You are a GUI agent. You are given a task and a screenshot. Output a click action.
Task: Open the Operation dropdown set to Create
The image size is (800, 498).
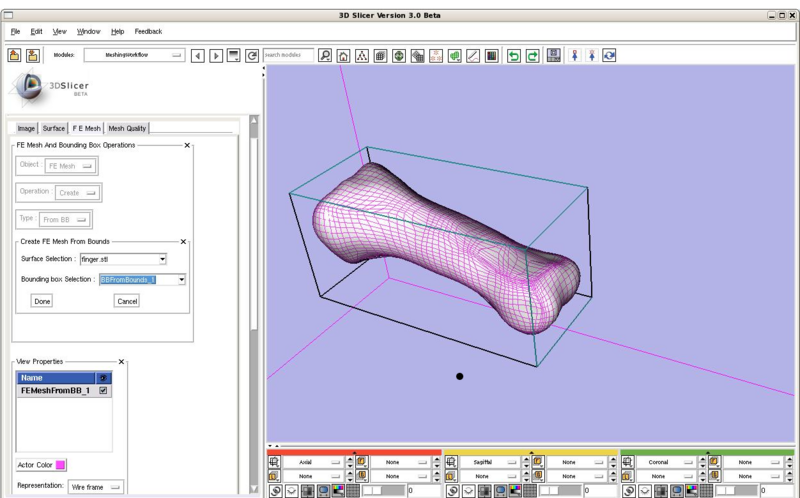77,193
